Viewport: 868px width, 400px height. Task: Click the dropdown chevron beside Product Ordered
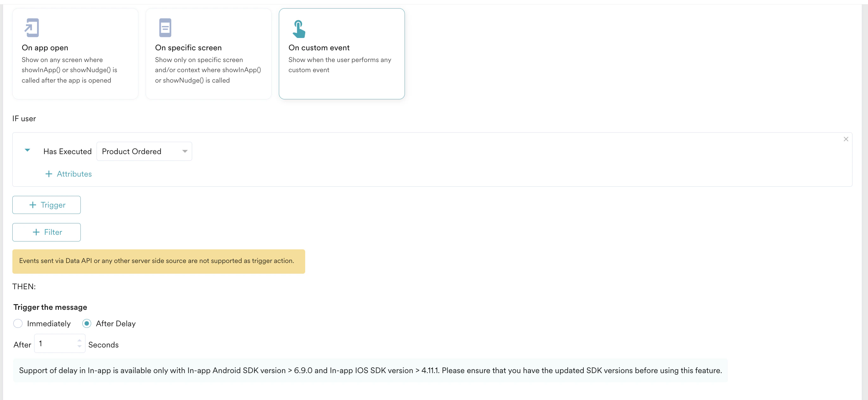(184, 151)
